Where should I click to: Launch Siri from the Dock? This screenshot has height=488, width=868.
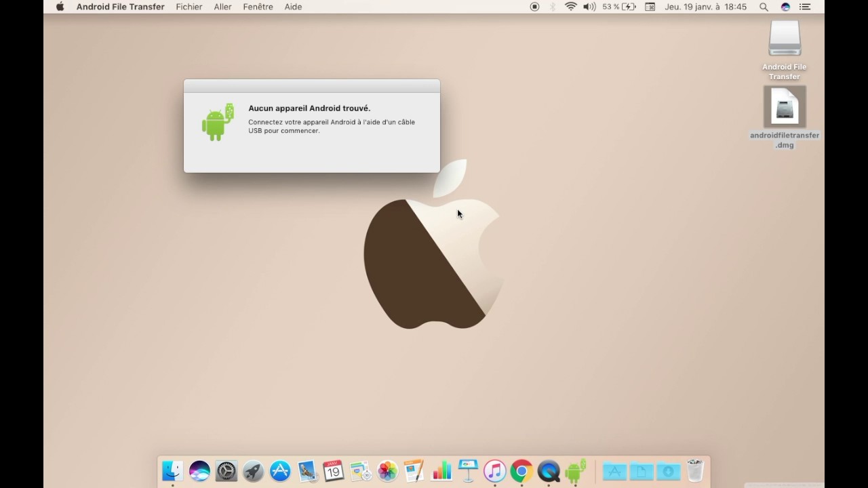[x=199, y=470]
